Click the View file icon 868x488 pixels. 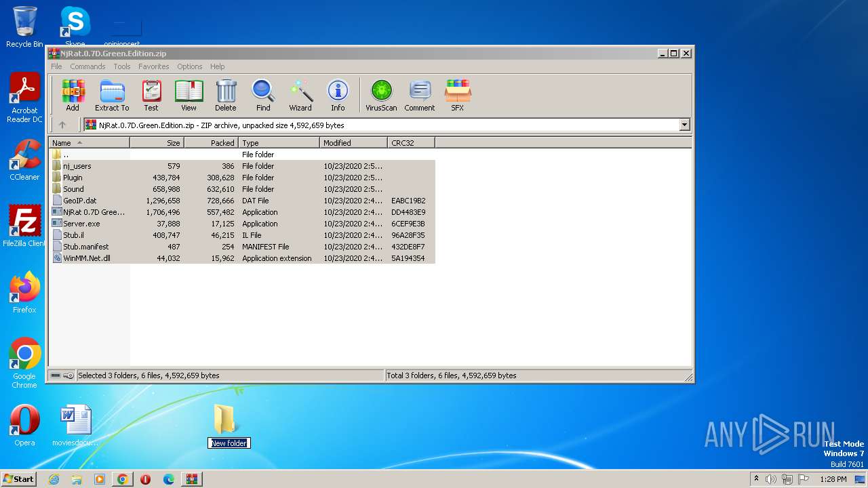(x=189, y=96)
